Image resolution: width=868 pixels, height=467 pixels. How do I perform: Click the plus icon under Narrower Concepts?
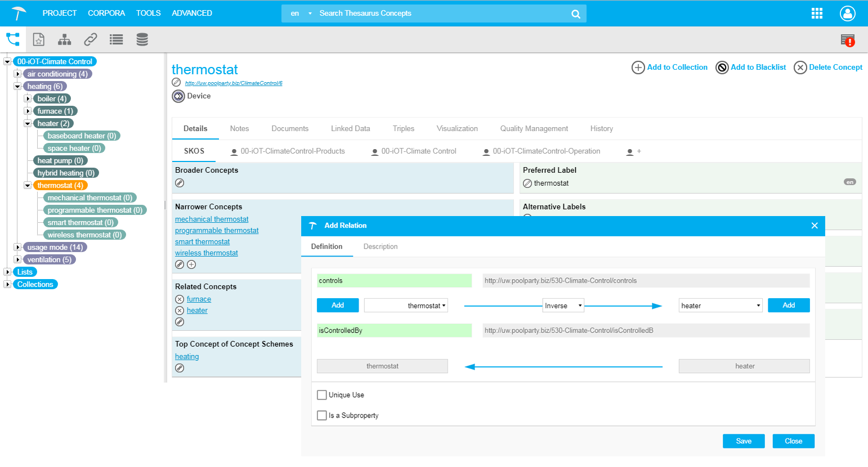191,264
